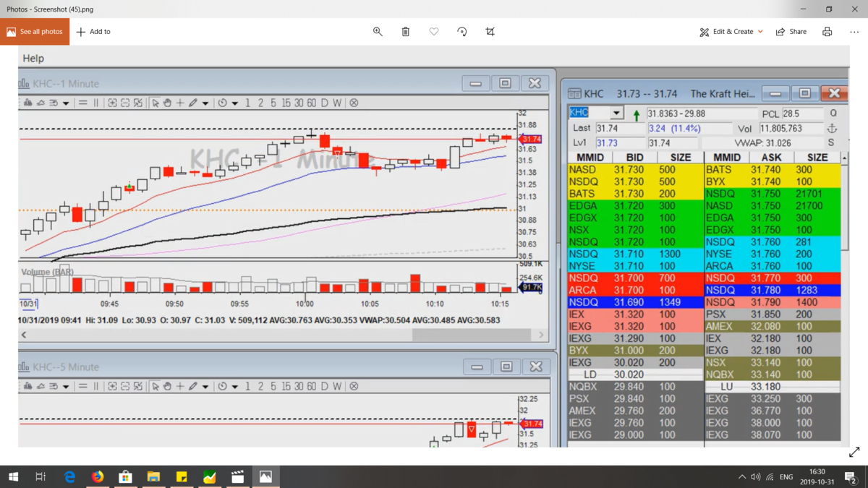Open pencil draw tool dropdown arrow in 1 Minute chart
Screen dimensions: 868x488
[x=205, y=103]
